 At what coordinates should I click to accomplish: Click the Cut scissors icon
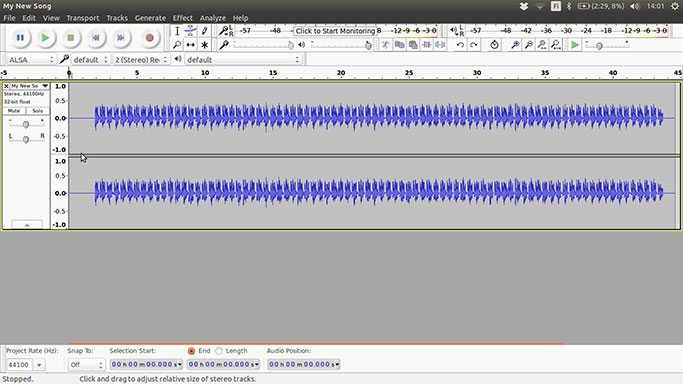(x=385, y=45)
